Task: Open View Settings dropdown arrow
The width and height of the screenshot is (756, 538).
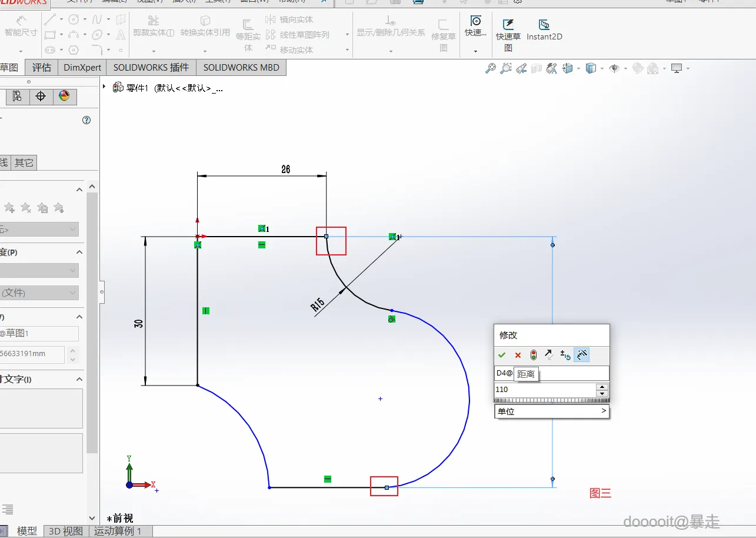Action: (688, 68)
